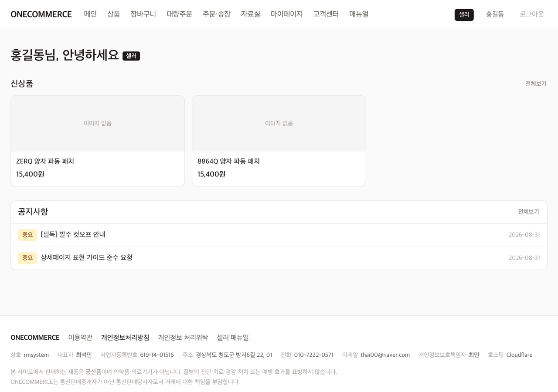
Task: Click the 신상품 section heading
Action: [22, 84]
